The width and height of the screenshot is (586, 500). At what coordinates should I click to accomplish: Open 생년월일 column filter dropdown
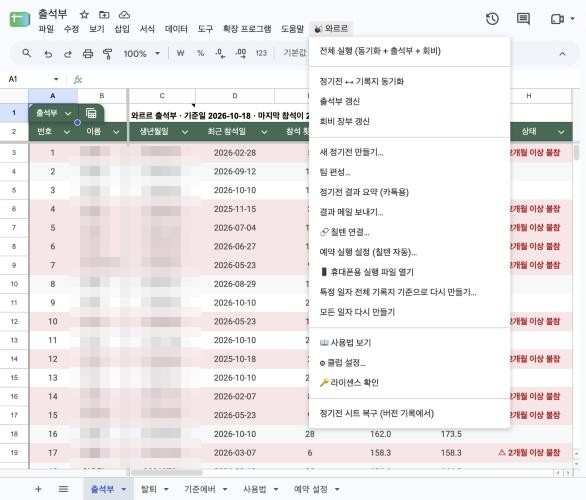(x=185, y=132)
